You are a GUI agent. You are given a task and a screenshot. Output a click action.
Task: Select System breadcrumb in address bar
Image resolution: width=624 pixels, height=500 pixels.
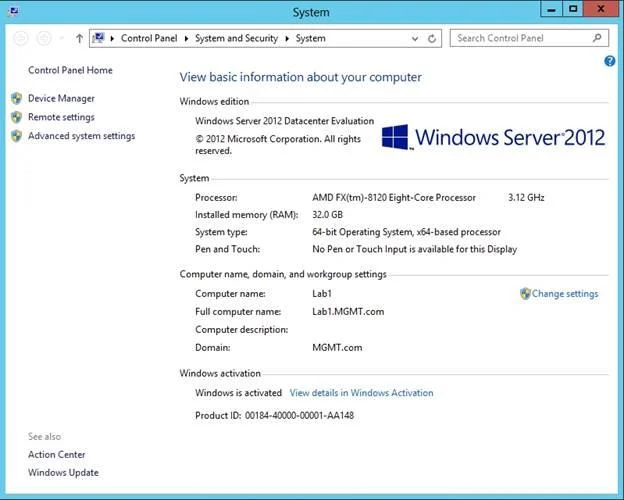coord(310,38)
